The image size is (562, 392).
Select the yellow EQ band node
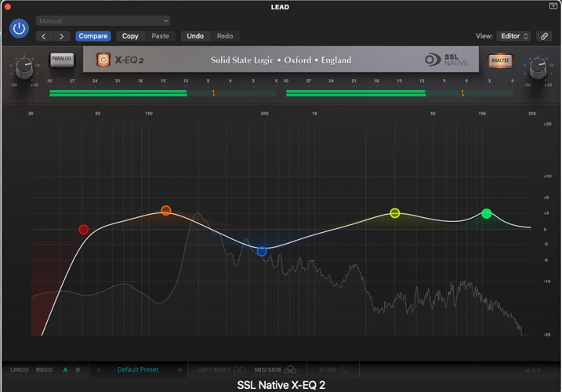394,213
